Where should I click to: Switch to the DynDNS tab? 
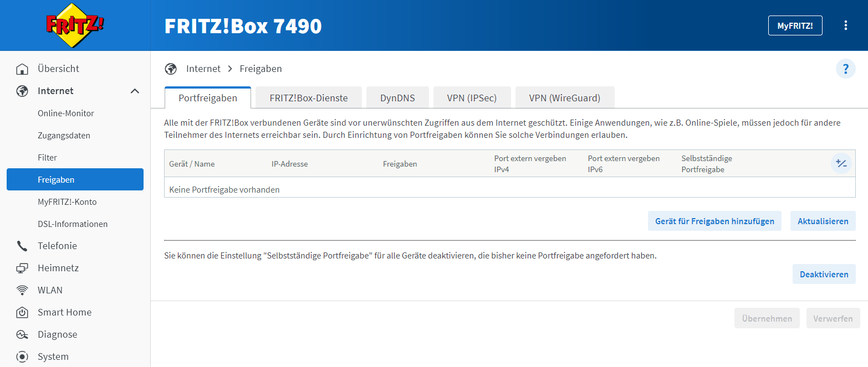(397, 97)
